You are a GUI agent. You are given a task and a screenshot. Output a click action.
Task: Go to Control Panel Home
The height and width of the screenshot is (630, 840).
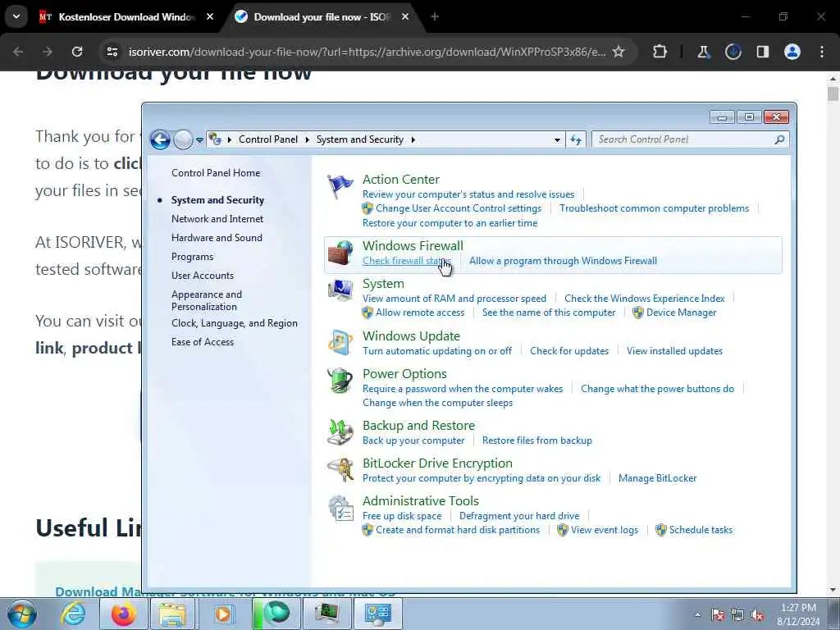tap(216, 172)
